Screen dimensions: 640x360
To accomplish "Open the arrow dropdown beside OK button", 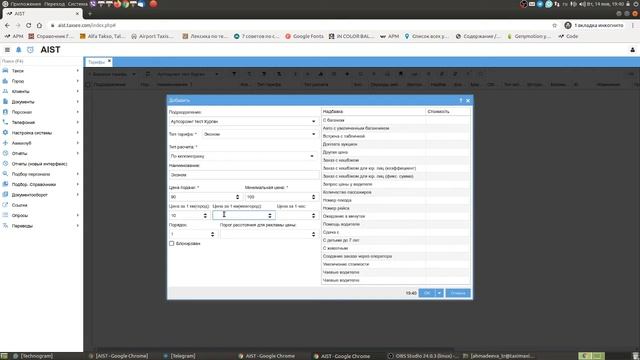I will [440, 293].
